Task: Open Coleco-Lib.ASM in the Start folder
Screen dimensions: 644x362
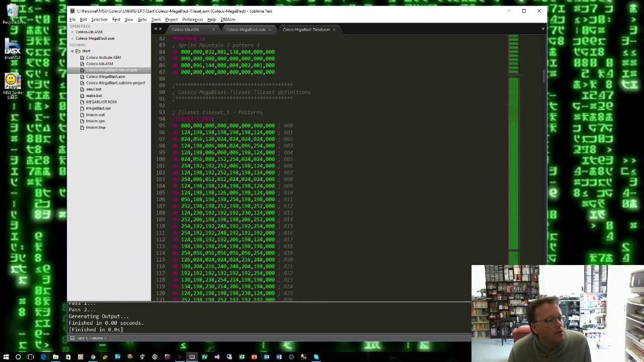Action: click(x=100, y=64)
